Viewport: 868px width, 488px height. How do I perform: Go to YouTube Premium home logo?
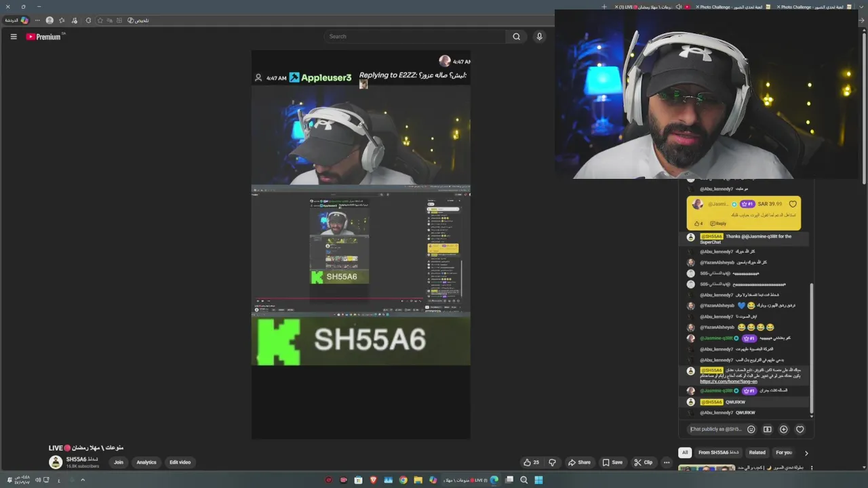click(x=44, y=37)
